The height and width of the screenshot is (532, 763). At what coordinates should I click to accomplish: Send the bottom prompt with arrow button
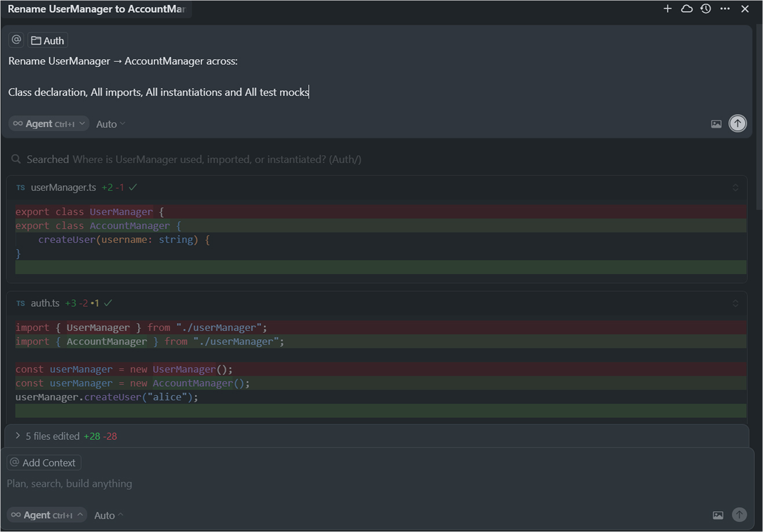tap(739, 515)
